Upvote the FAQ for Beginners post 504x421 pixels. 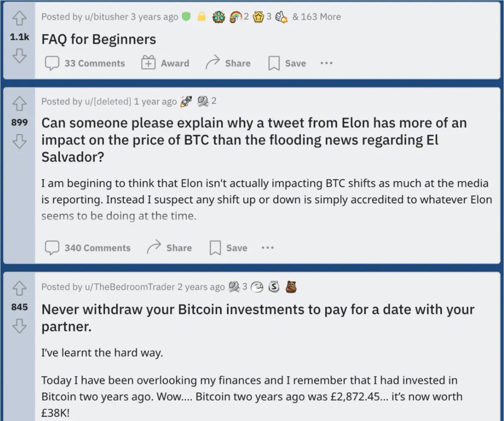pyautogui.click(x=19, y=18)
